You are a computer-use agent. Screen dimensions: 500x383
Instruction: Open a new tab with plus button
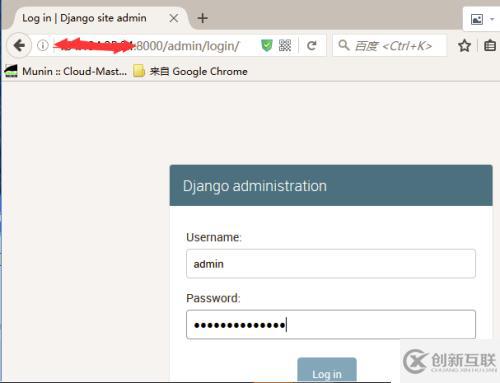tap(202, 18)
